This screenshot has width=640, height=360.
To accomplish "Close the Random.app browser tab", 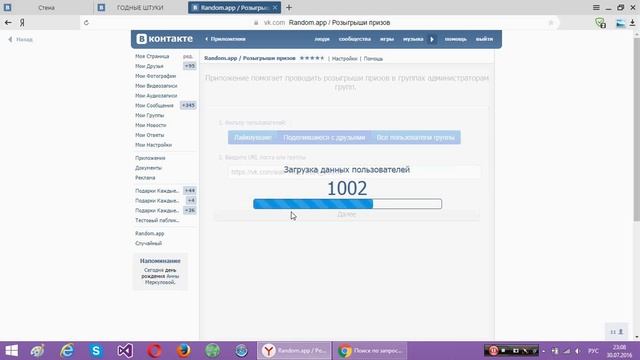I will tap(275, 7).
